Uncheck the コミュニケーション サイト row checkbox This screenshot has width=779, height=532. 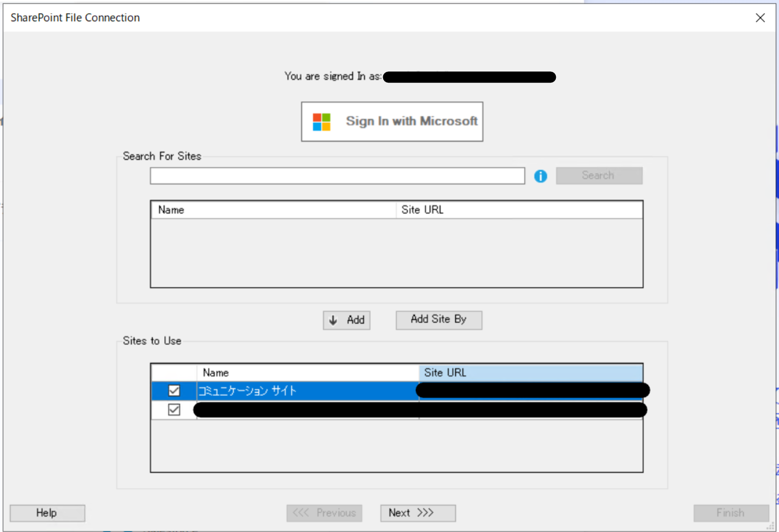coord(174,391)
